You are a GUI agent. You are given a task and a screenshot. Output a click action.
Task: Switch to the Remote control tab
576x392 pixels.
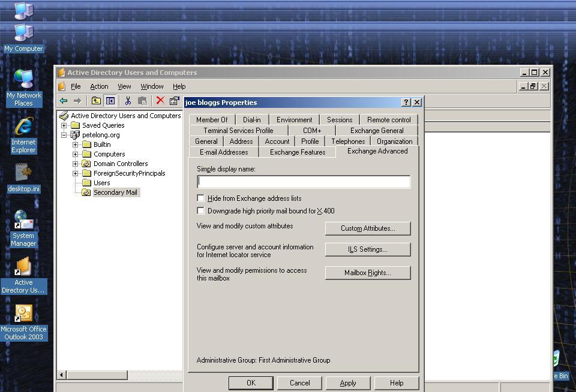(x=389, y=120)
